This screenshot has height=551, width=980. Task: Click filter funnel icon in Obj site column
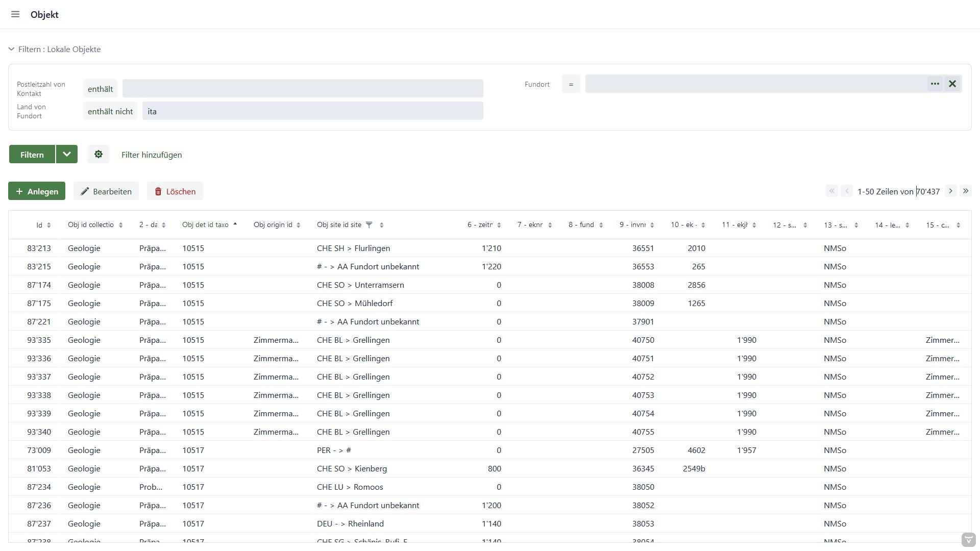pyautogui.click(x=369, y=224)
